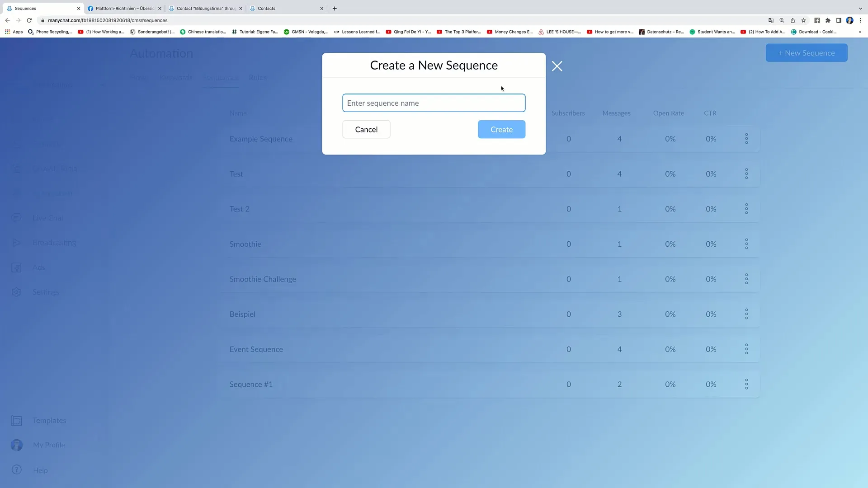Select the Live Chat sidebar icon

tap(16, 217)
